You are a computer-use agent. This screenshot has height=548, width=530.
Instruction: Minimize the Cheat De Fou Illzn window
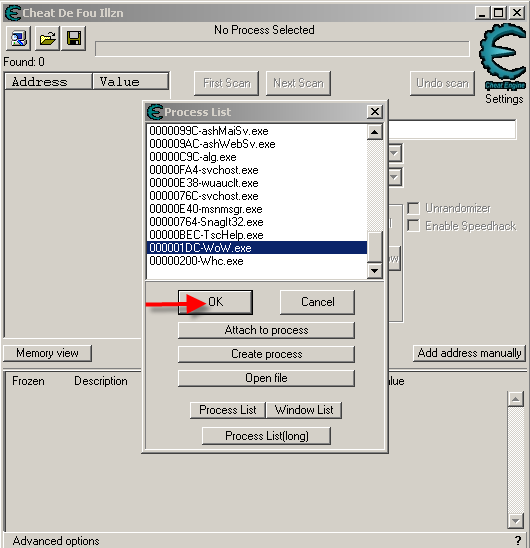(x=482, y=13)
